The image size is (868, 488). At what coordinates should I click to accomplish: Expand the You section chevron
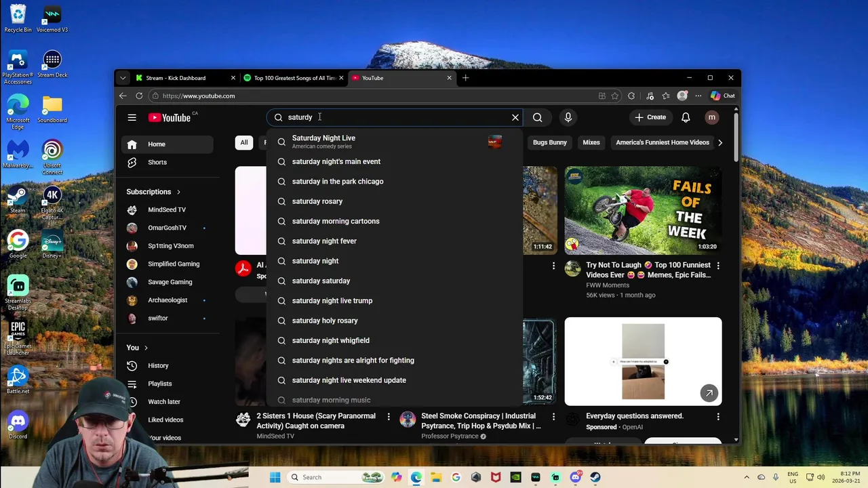pyautogui.click(x=145, y=348)
